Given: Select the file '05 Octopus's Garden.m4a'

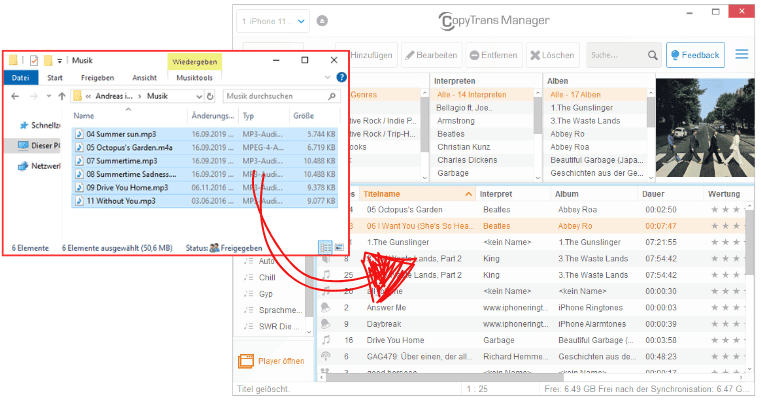Looking at the screenshot, I should click(x=204, y=148).
